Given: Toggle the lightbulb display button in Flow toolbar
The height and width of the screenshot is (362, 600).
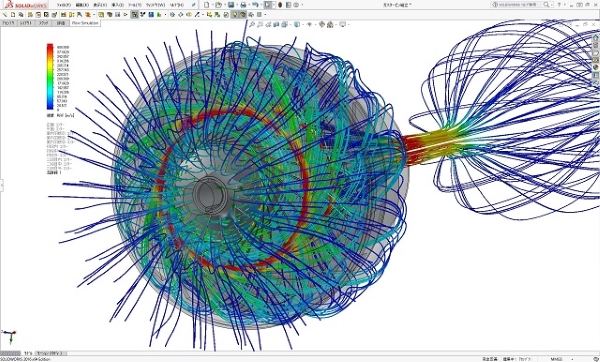Looking at the screenshot, I should [234, 15].
